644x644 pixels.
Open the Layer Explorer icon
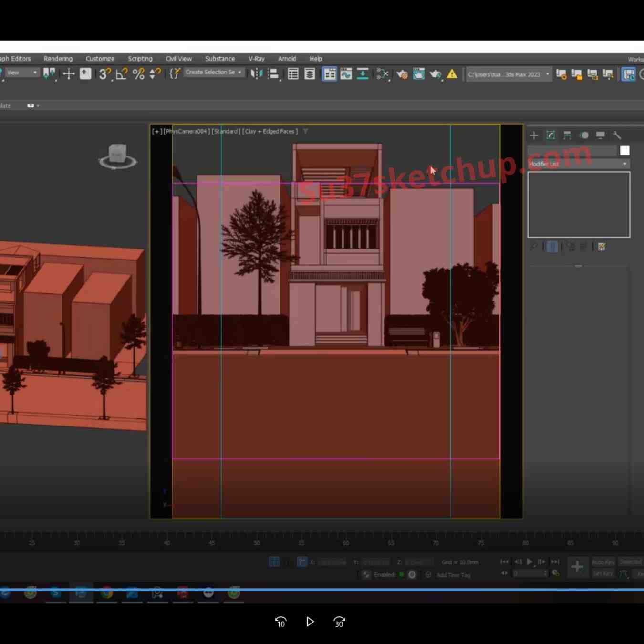pyautogui.click(x=310, y=74)
